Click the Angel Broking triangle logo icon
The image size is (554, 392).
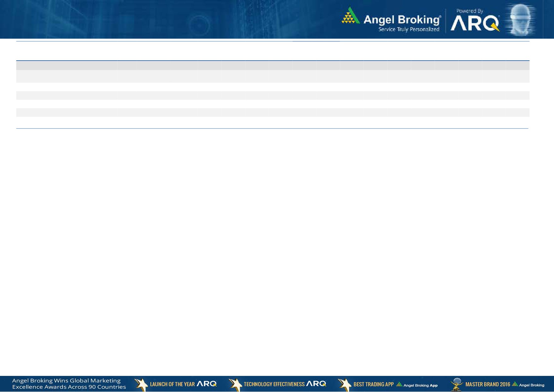point(350,16)
